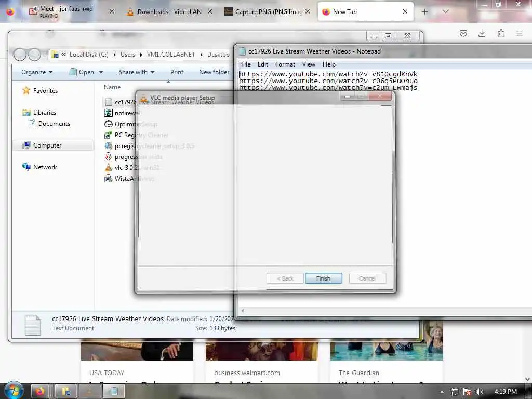Click Cancel in VLC media player Setup
Viewport: 532px width, 399px height.
367,278
